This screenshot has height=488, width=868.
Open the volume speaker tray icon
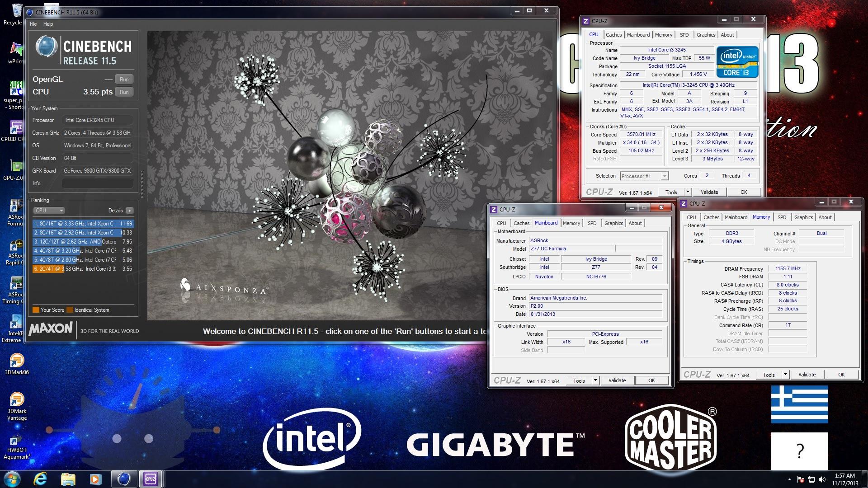pos(822,479)
